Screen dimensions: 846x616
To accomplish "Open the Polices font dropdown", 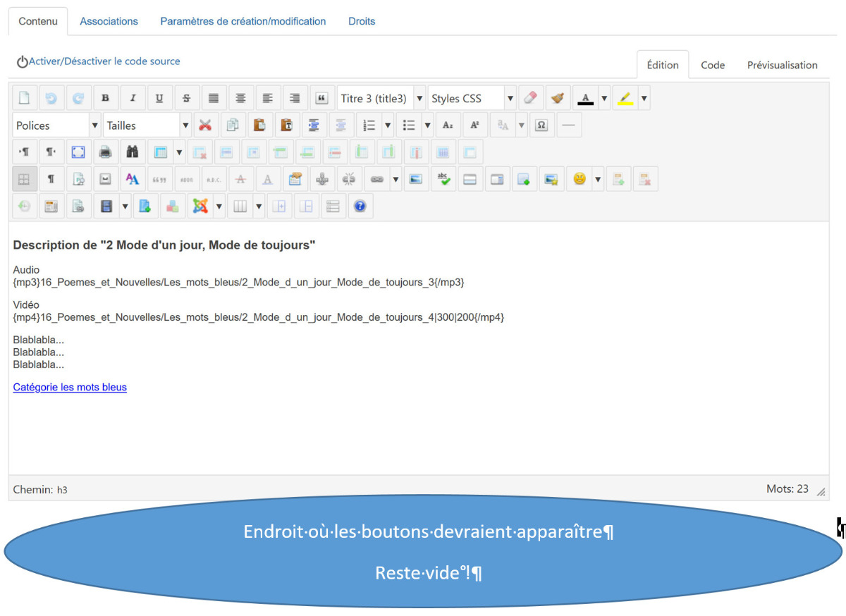I will (x=56, y=125).
